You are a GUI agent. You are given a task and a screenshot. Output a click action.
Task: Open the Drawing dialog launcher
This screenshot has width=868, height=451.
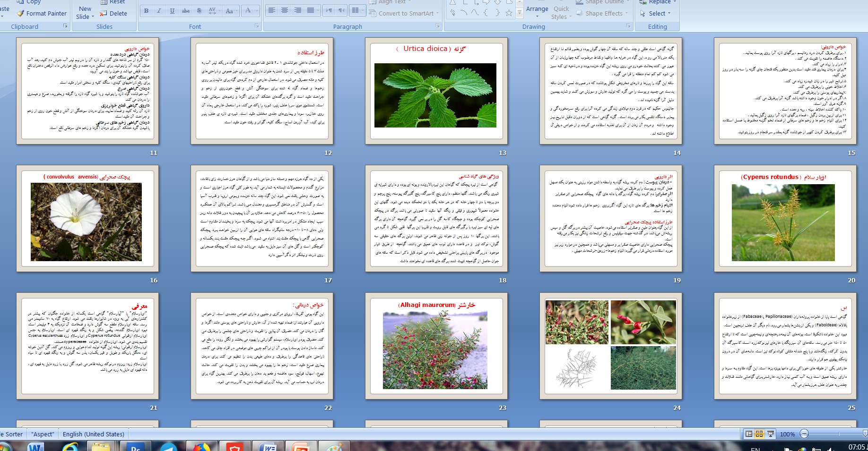coord(629,26)
